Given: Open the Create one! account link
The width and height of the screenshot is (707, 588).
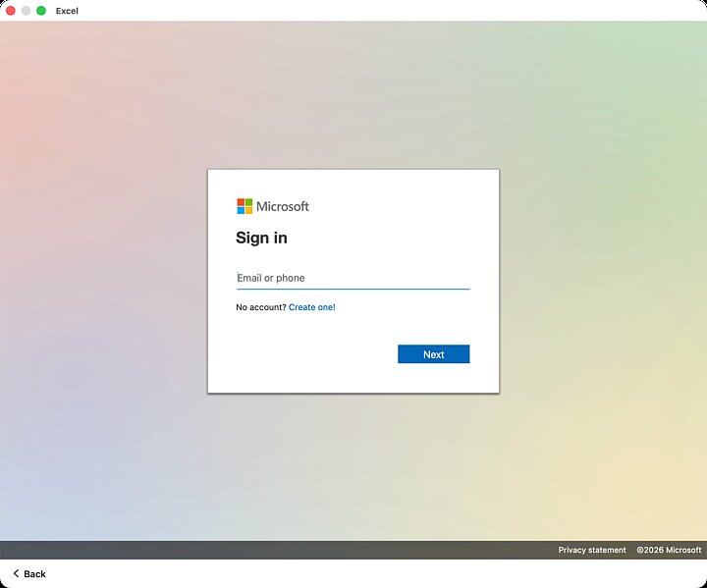Looking at the screenshot, I should coord(311,307).
